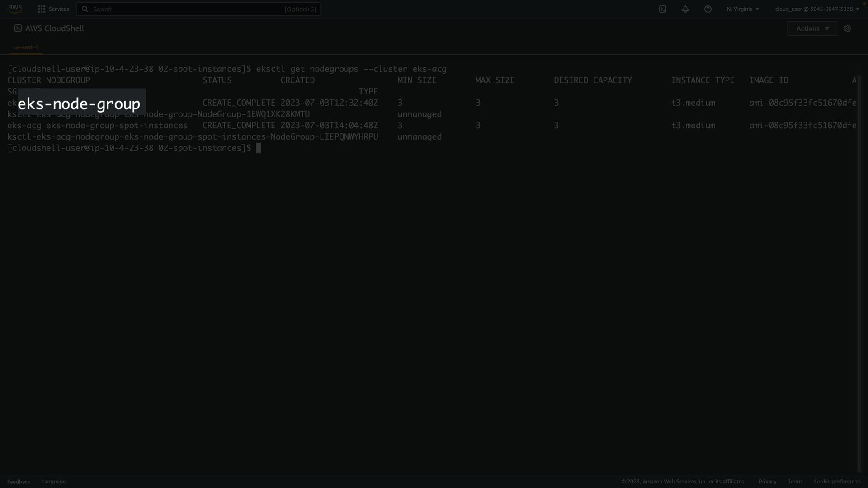Image resolution: width=868 pixels, height=488 pixels.
Task: Click the AWS CloudShell title icon
Action: point(18,28)
